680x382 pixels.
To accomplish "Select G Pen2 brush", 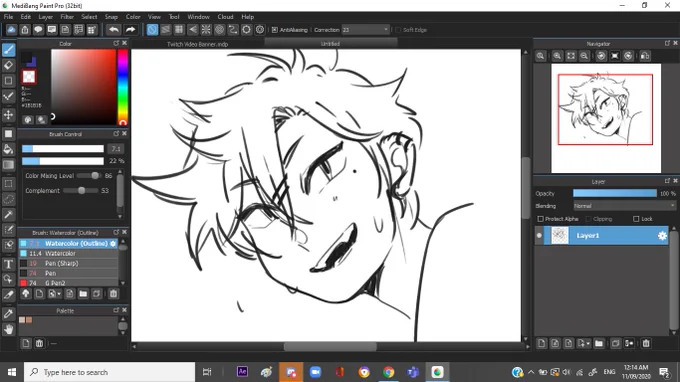I will point(68,283).
